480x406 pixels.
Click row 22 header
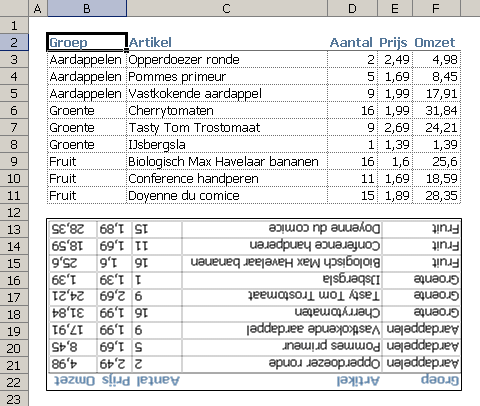coord(14,382)
